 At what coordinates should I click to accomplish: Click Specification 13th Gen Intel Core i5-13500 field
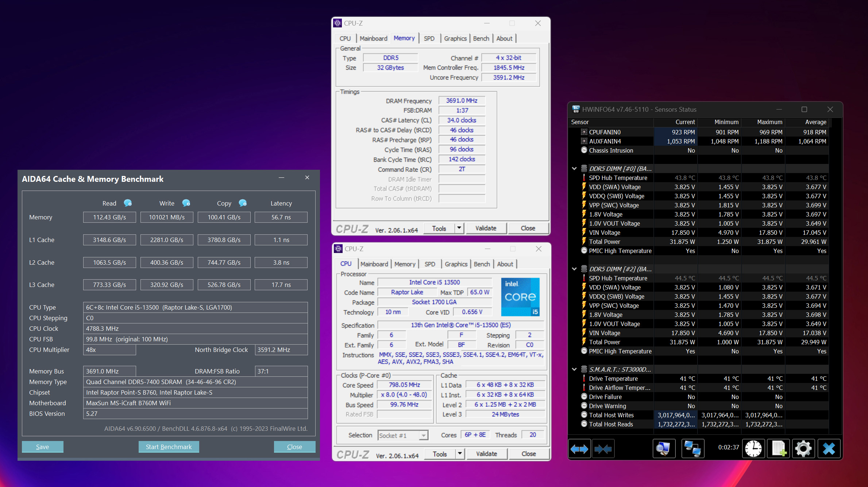pyautogui.click(x=461, y=325)
